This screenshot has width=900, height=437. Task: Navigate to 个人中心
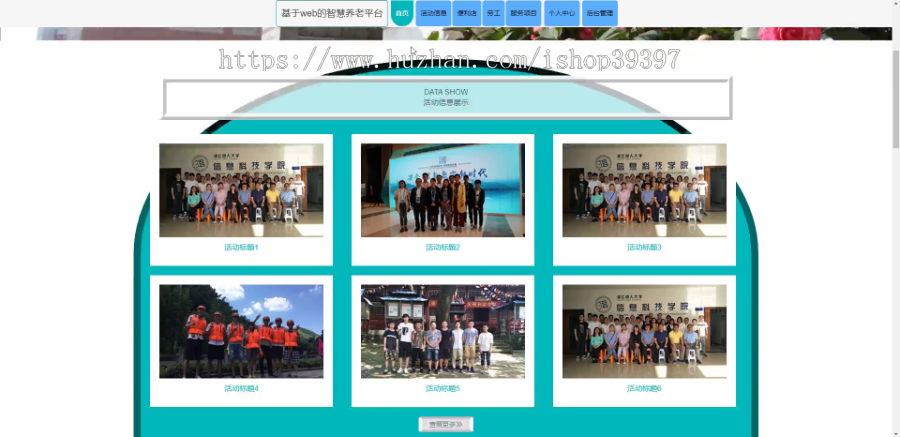[562, 13]
